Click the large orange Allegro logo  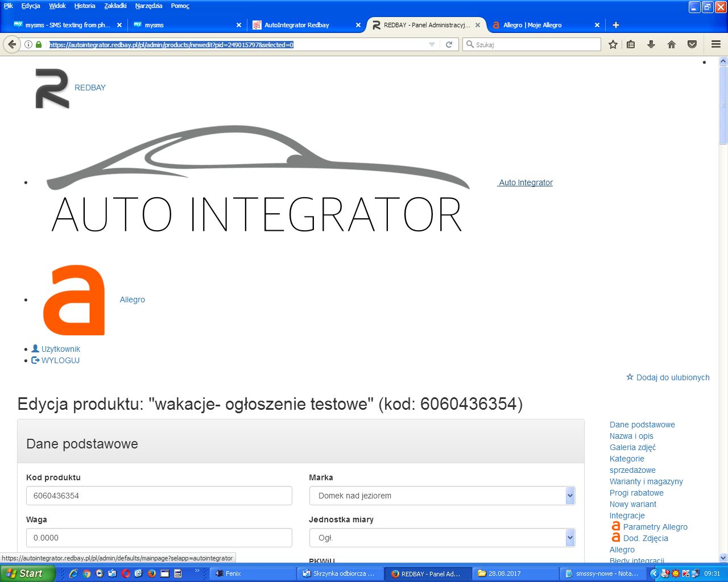pyautogui.click(x=74, y=300)
